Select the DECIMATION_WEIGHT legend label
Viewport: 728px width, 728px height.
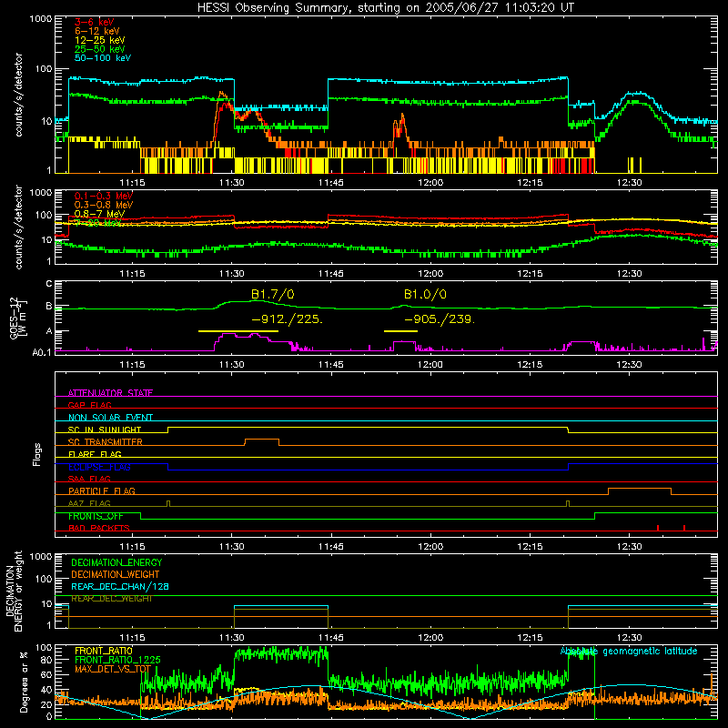coord(116,574)
